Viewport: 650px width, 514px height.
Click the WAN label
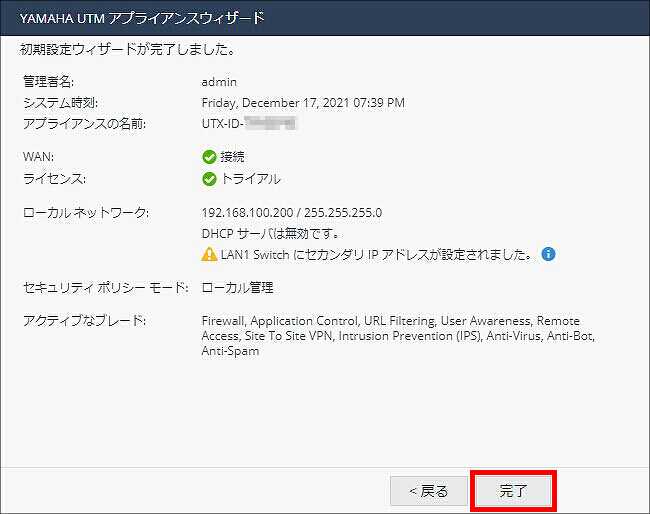tap(39, 157)
